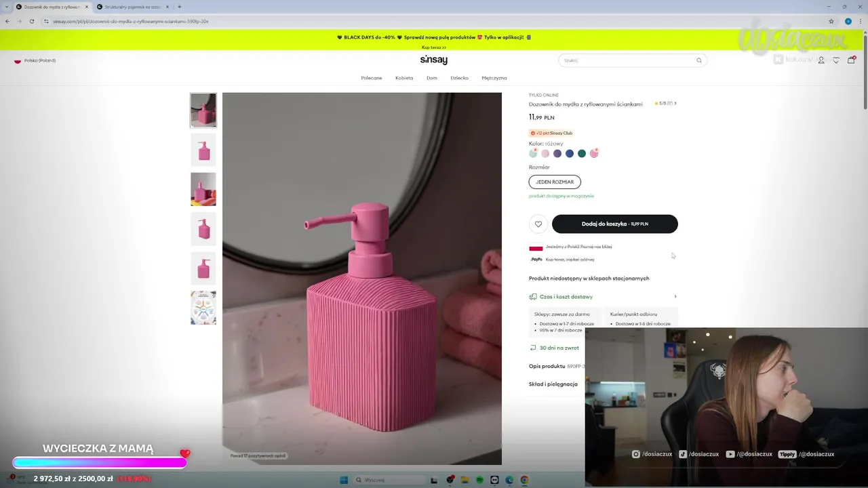Screen dimensions: 868x488
Task: Open the Kobieta menu
Action: 404,78
